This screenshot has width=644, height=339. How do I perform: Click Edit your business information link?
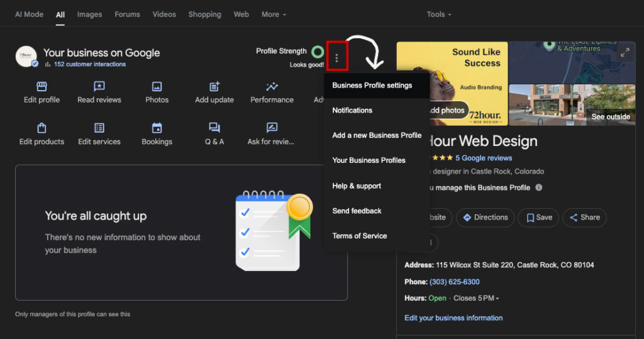(453, 318)
